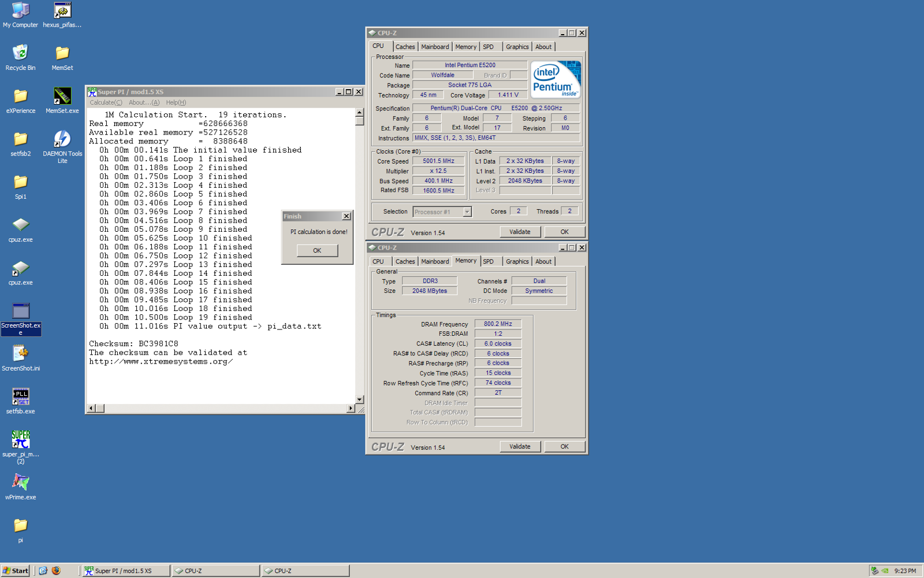The width and height of the screenshot is (924, 578).
Task: Click Super PI scrollbar up arrow
Action: click(x=359, y=113)
